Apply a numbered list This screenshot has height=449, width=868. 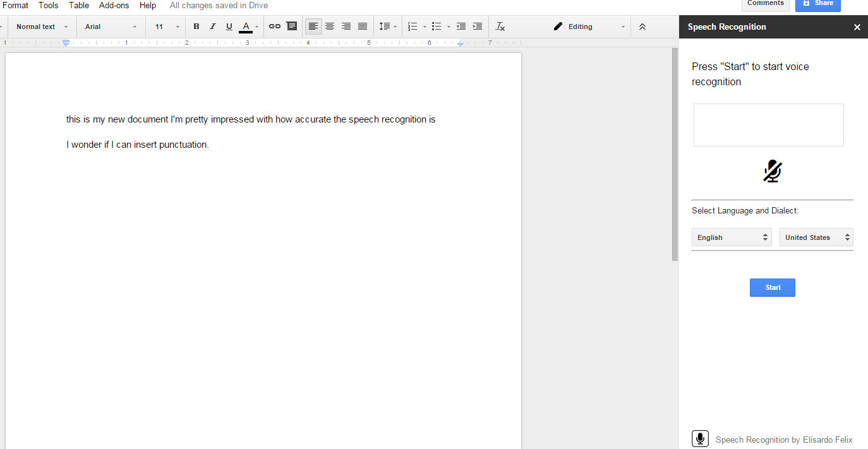pos(413,27)
